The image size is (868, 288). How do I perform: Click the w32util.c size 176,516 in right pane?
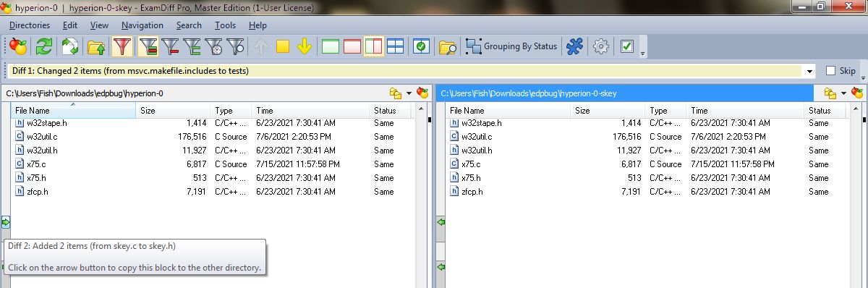(x=627, y=137)
